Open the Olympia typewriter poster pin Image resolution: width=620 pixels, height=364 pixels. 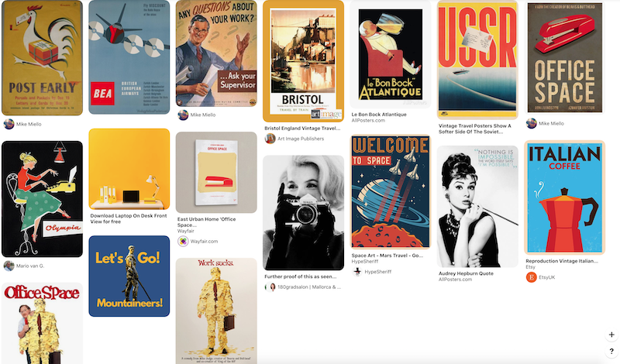[x=43, y=199]
